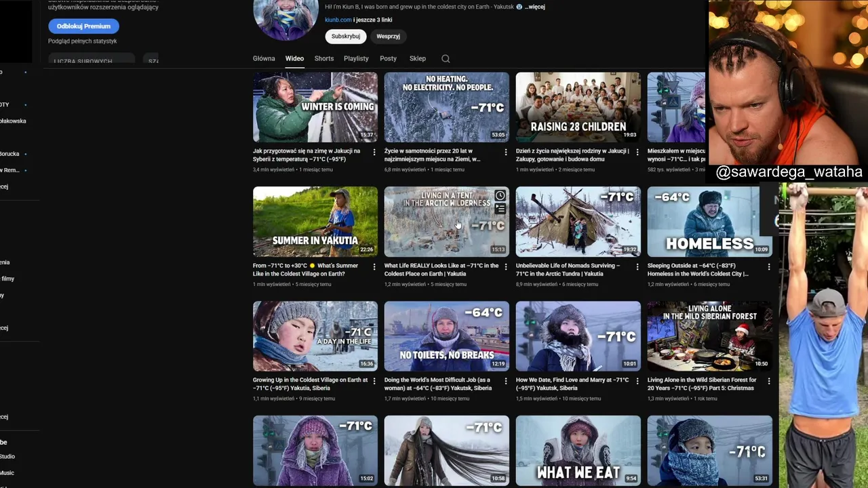
Task: Open options for 'How We Date, Find Love' video
Action: point(637,382)
